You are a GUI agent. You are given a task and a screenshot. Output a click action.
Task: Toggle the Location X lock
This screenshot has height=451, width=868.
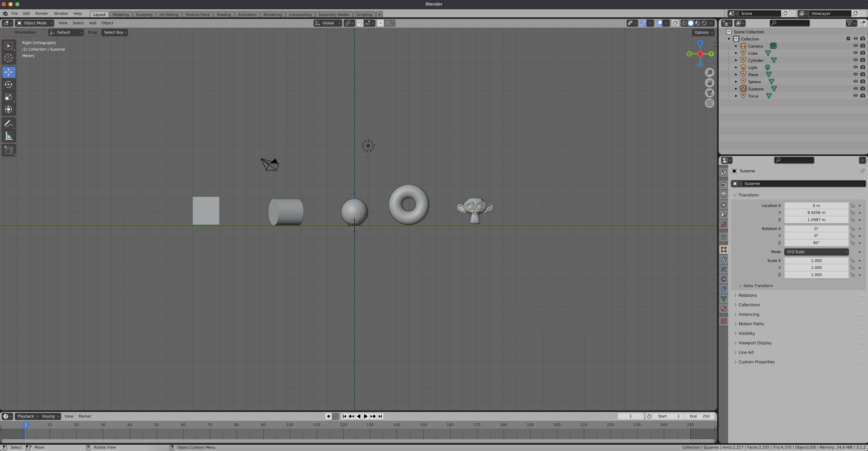coord(852,206)
